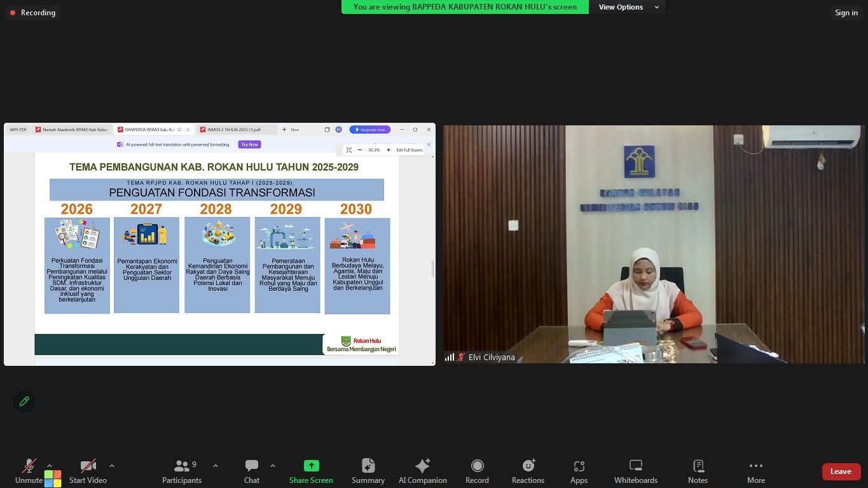Expand audio options arrow beside Unmute
Viewport: 868px width, 488px height.
(50, 466)
